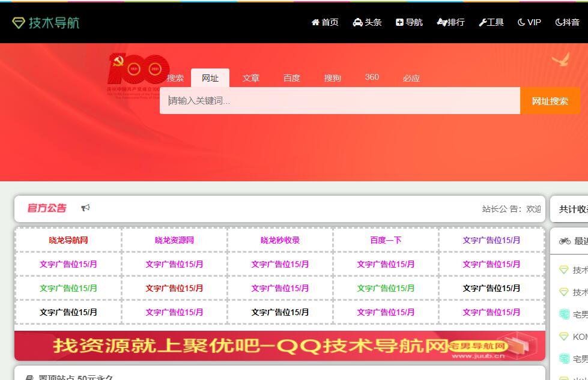Visit the 百度一下 link
The image size is (588, 380).
point(386,240)
